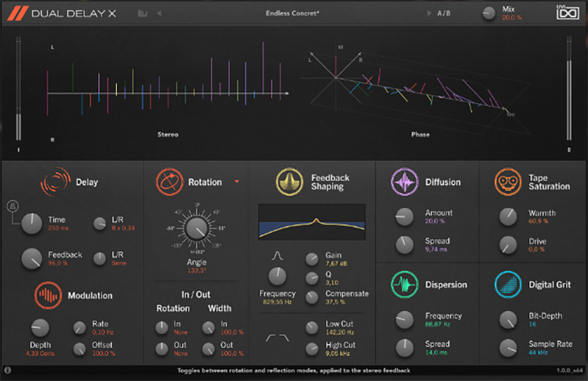588x381 pixels.
Task: Click the Width Out knob
Action: point(209,349)
